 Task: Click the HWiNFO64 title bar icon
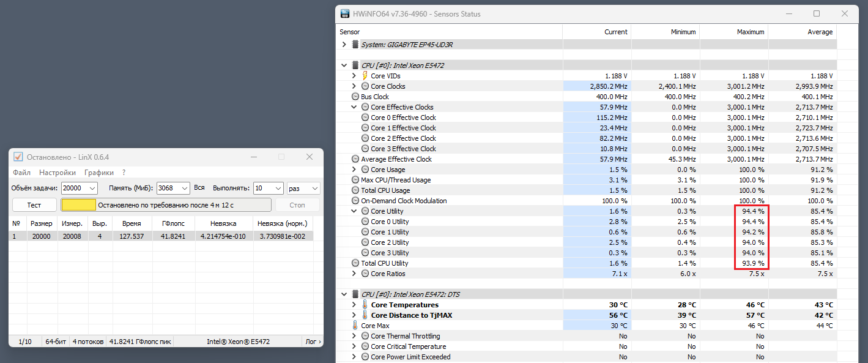pyautogui.click(x=345, y=13)
